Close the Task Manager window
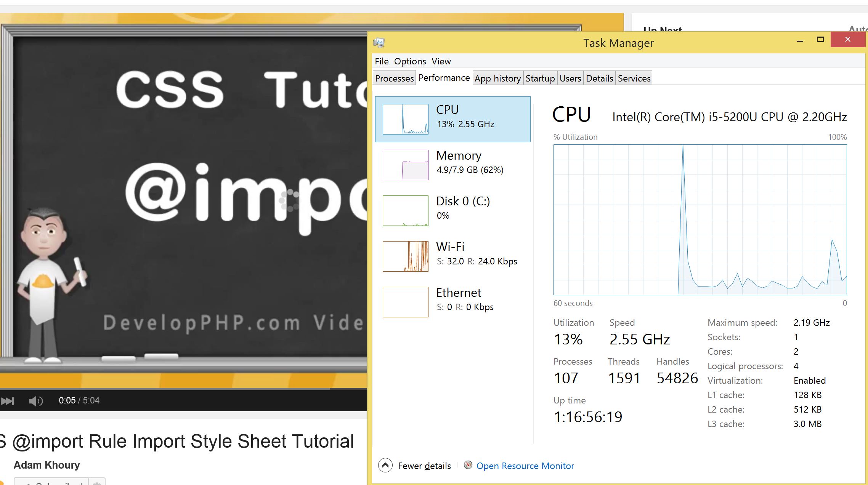Screen dimensions: 868x485 click(848, 40)
